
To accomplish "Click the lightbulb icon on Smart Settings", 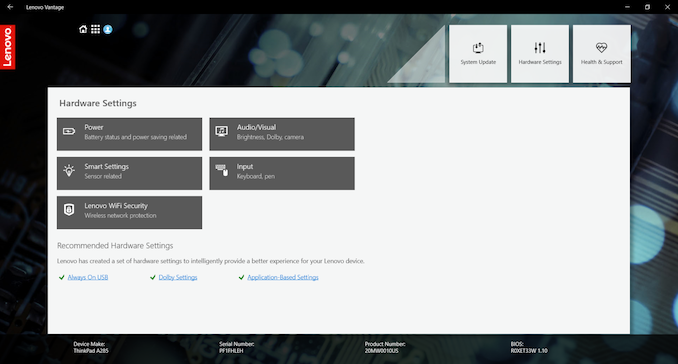I will 69,170.
